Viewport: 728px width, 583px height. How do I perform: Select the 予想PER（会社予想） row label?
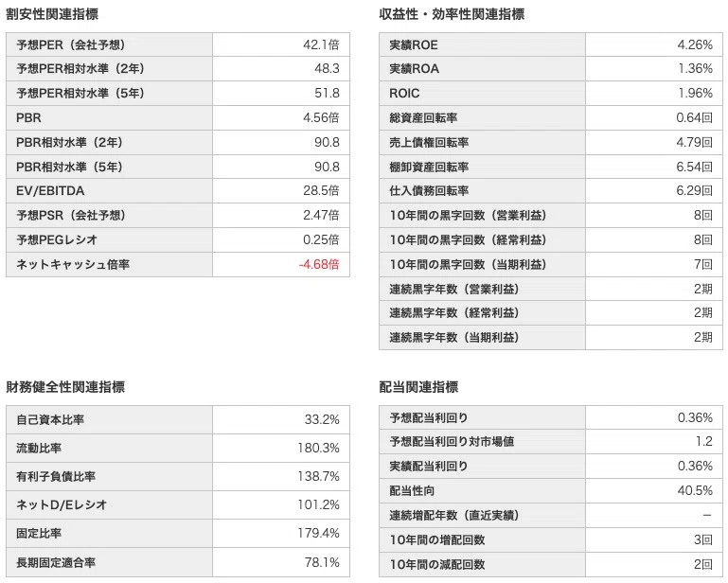71,45
